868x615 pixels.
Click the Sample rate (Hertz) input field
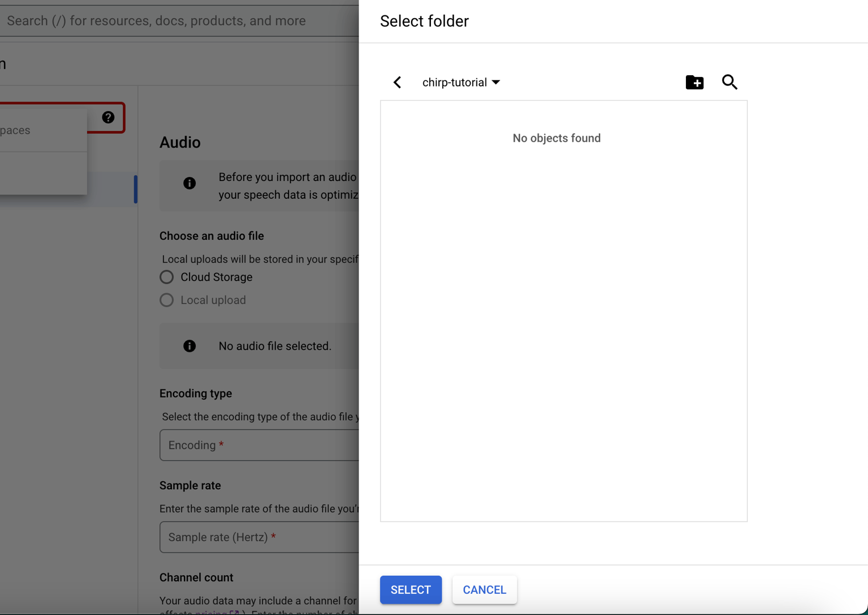(x=260, y=538)
